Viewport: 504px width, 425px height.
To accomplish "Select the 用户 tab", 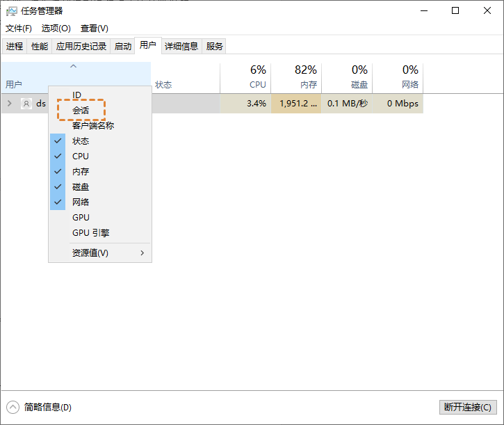I will pyautogui.click(x=148, y=45).
